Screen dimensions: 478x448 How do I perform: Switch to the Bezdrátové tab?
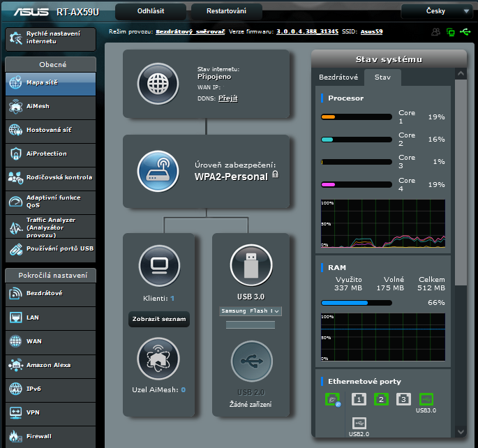(338, 77)
